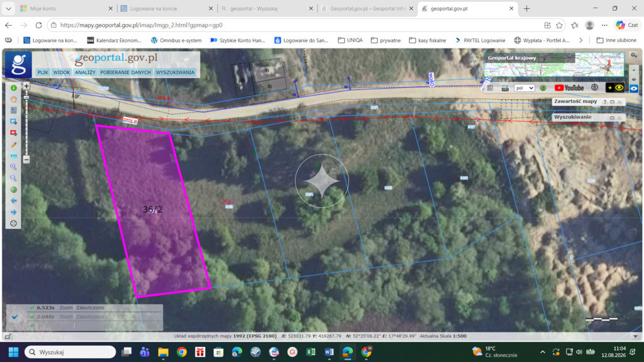Maximize the Wyszukiwanie panel
The width and height of the screenshot is (644, 362).
click(612, 118)
